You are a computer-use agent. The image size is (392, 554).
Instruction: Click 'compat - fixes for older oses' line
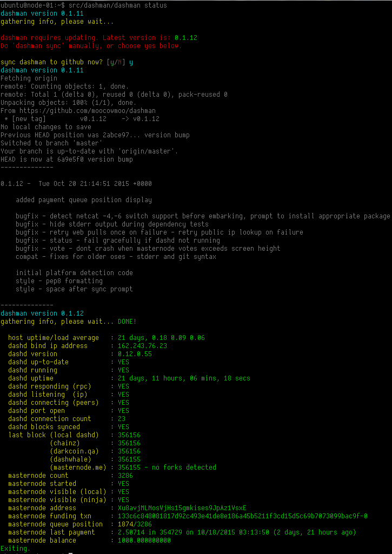[x=116, y=257]
